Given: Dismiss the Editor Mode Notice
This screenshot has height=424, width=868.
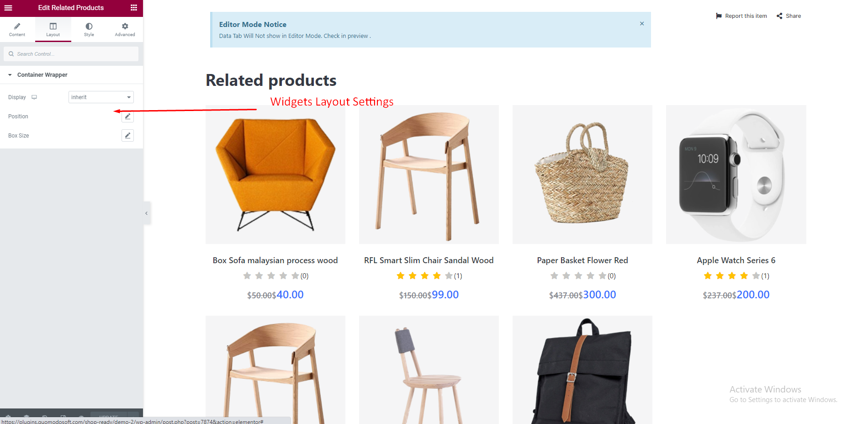Looking at the screenshot, I should coord(642,24).
